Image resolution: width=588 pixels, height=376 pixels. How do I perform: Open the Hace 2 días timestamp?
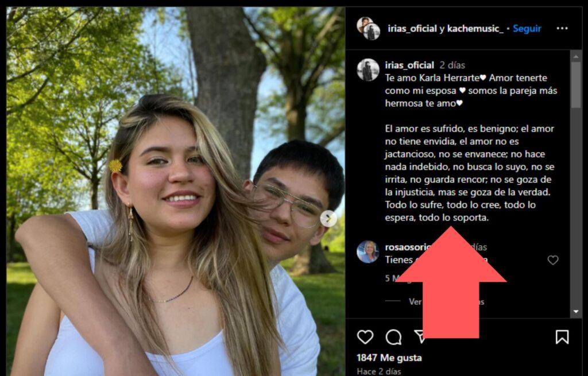click(378, 371)
